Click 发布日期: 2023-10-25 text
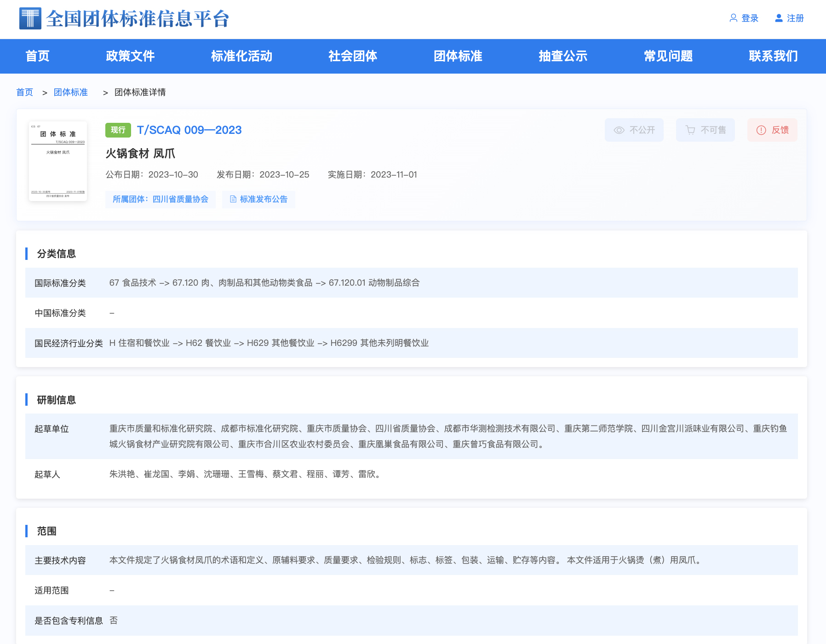 [x=263, y=175]
